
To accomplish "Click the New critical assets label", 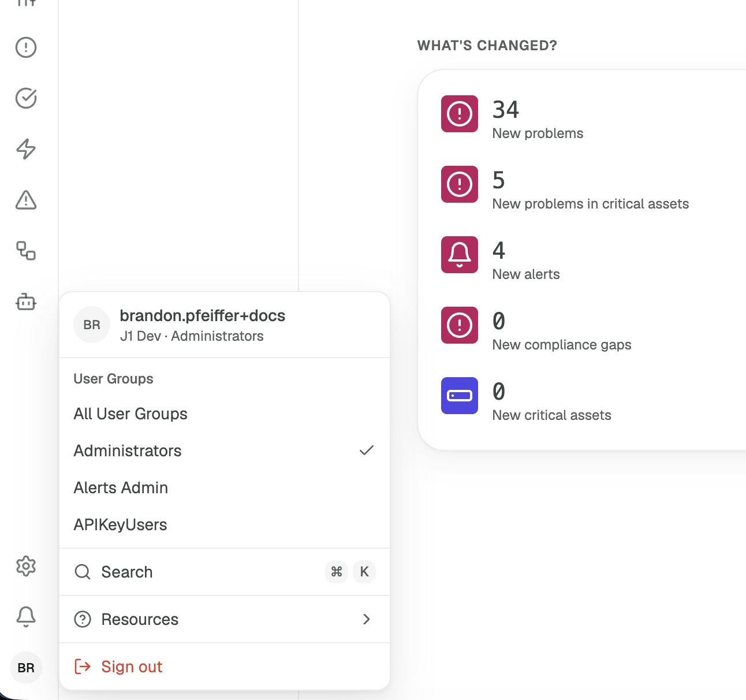I will 552,415.
